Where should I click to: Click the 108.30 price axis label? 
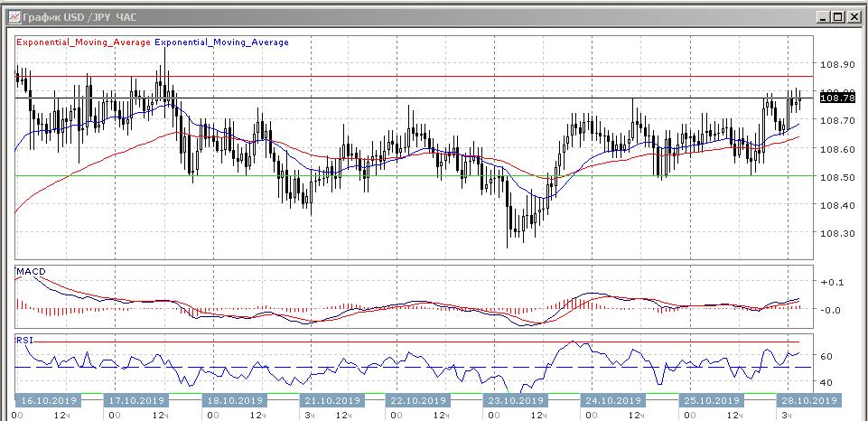pyautogui.click(x=837, y=234)
